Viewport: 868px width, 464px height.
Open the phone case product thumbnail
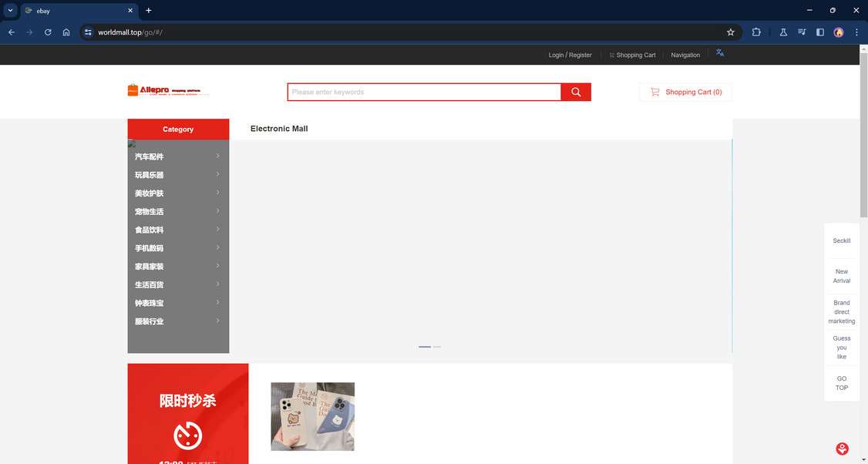(x=313, y=416)
